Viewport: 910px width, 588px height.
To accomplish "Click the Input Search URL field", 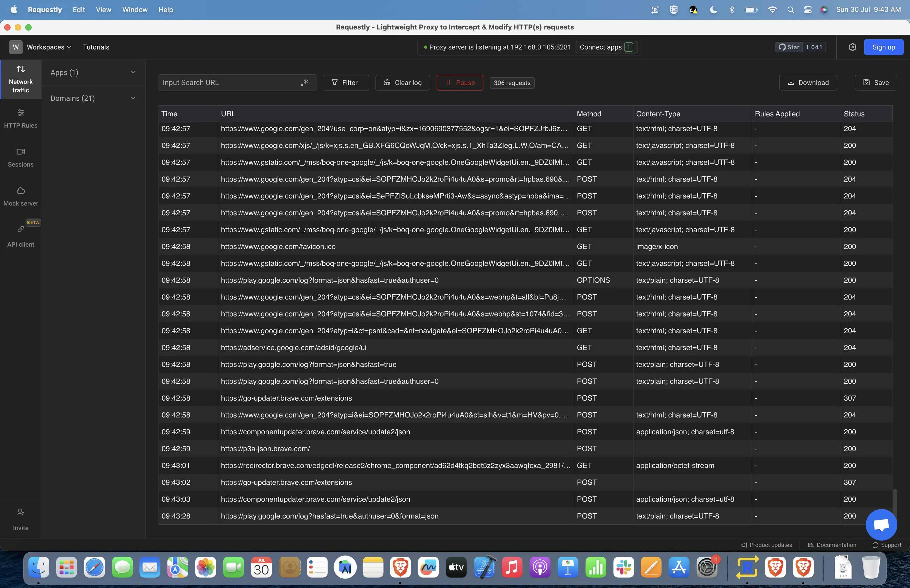I will [237, 82].
